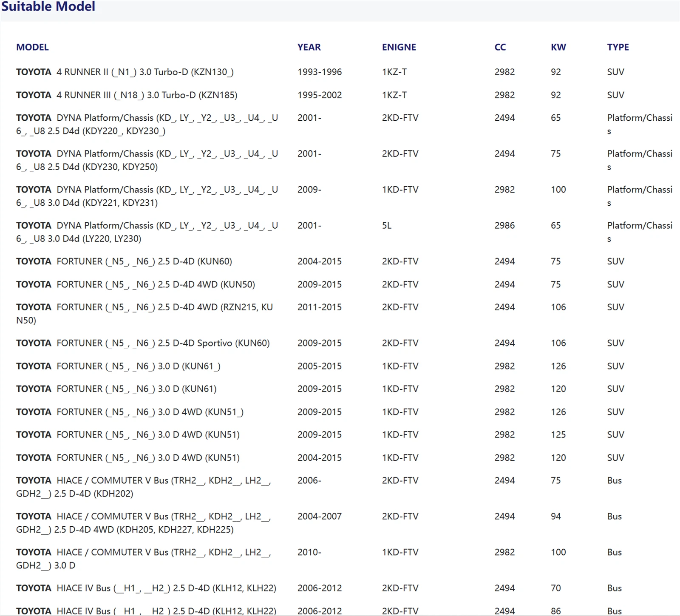Select the TYPE column header

point(618,47)
